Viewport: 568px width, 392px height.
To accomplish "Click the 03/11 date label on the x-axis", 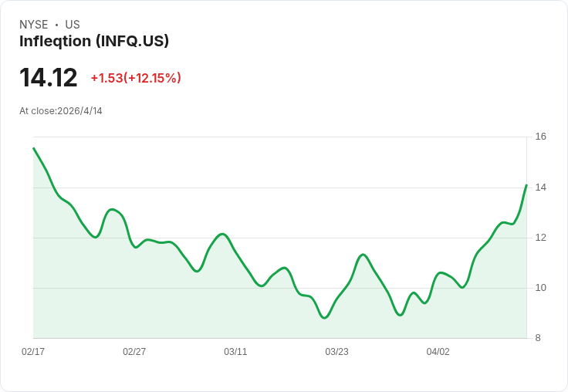I will (235, 351).
